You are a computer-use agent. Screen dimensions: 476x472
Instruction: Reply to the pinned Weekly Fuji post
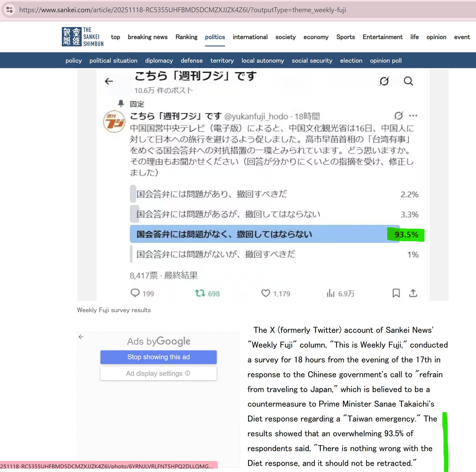[x=136, y=293]
